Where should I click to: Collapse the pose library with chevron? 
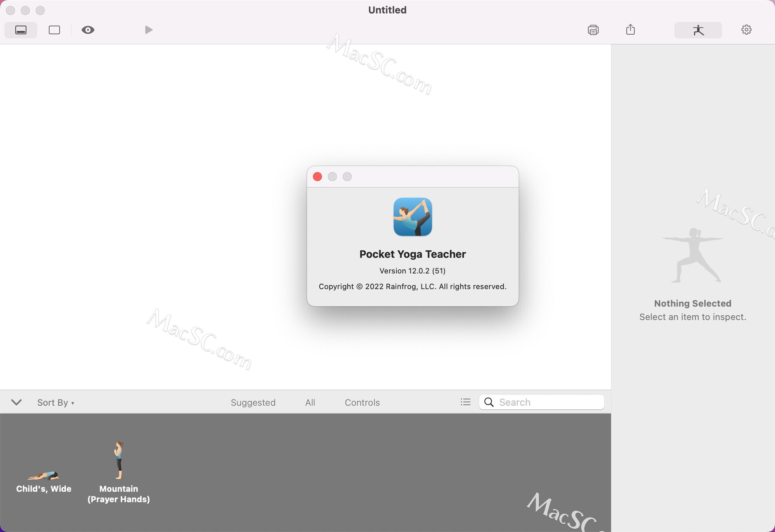(17, 402)
